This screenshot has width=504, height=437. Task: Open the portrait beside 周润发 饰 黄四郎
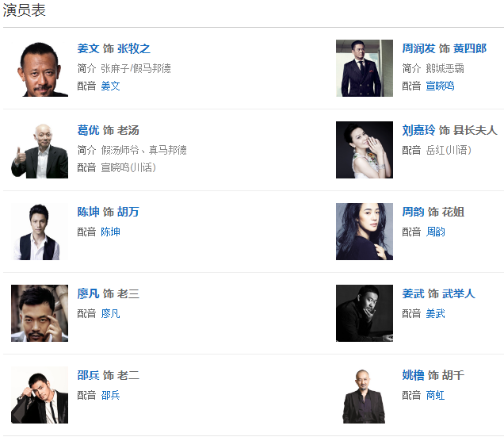pyautogui.click(x=365, y=68)
